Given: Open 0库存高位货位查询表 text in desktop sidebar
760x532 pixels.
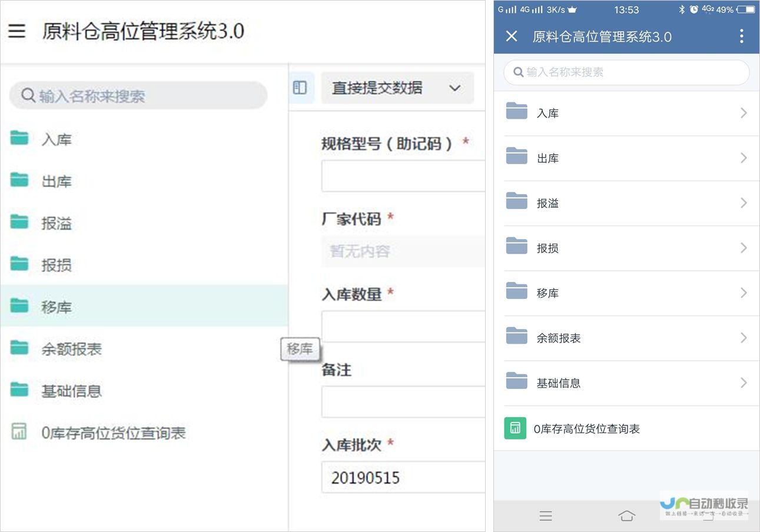Looking at the screenshot, I should point(114,433).
